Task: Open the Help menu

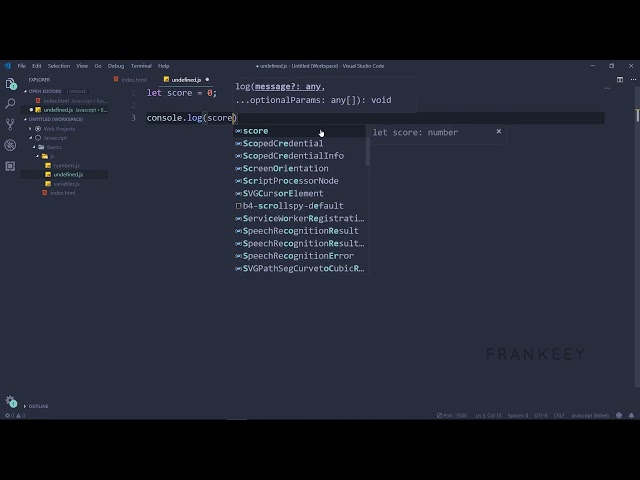Action: pyautogui.click(x=164, y=66)
